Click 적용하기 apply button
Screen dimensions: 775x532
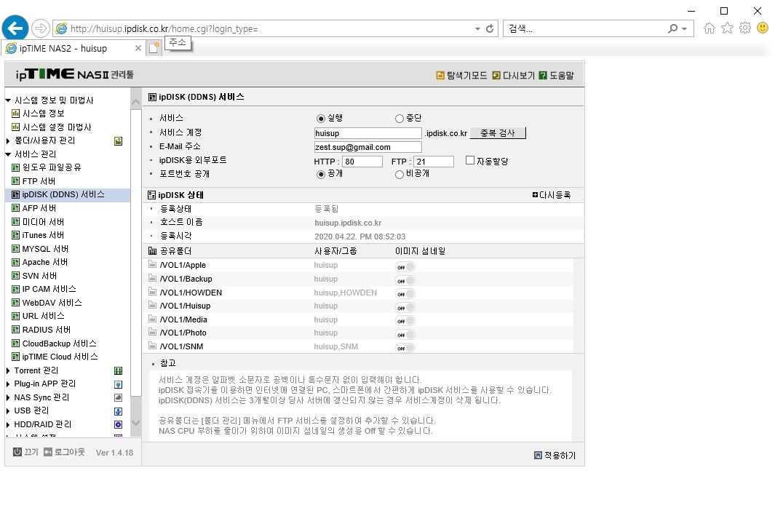pos(555,456)
